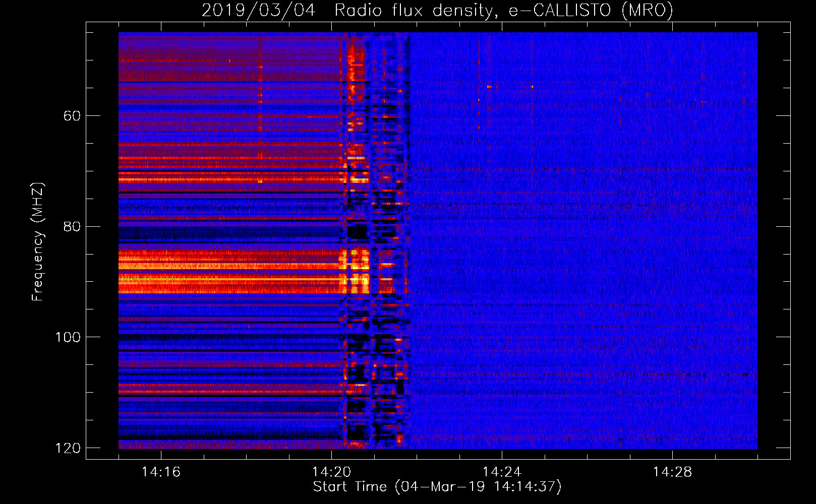Click the 120 frequency tick label
Viewport: 816px width, 504px height.
click(x=68, y=448)
